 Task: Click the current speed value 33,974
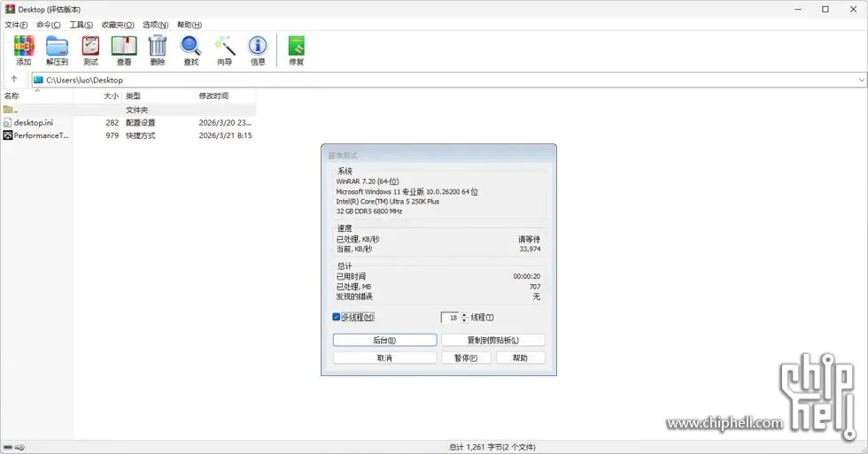point(530,250)
